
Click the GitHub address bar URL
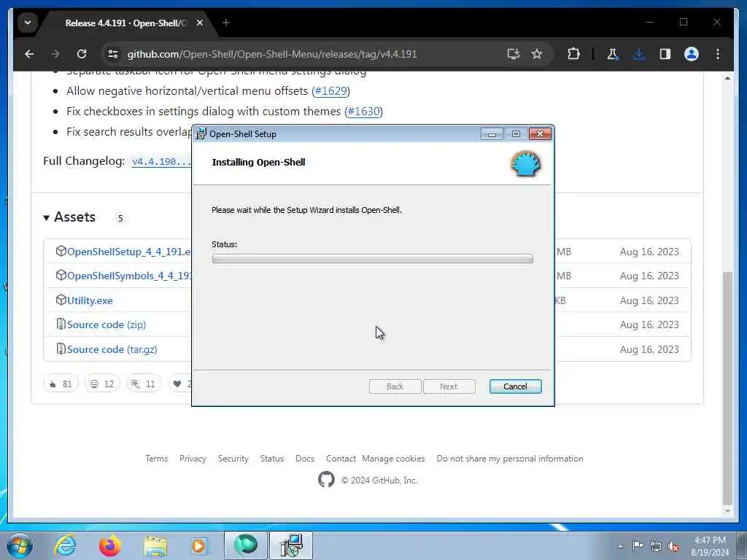click(272, 54)
